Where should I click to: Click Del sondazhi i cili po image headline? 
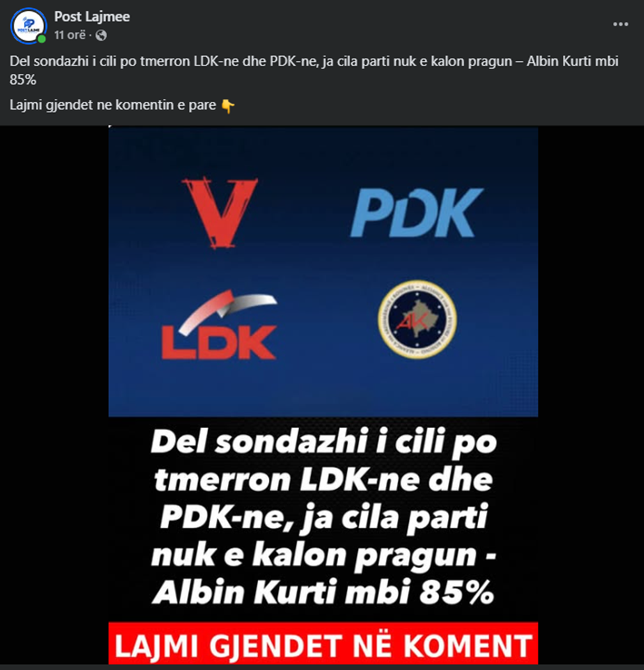coord(323,442)
